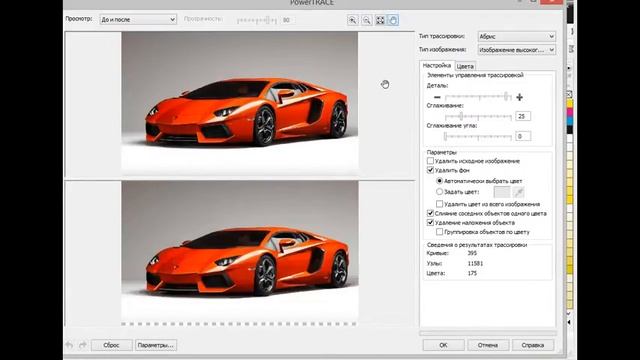The width and height of the screenshot is (640, 360).
Task: Select the zoom out magnifier tool
Action: [x=367, y=20]
